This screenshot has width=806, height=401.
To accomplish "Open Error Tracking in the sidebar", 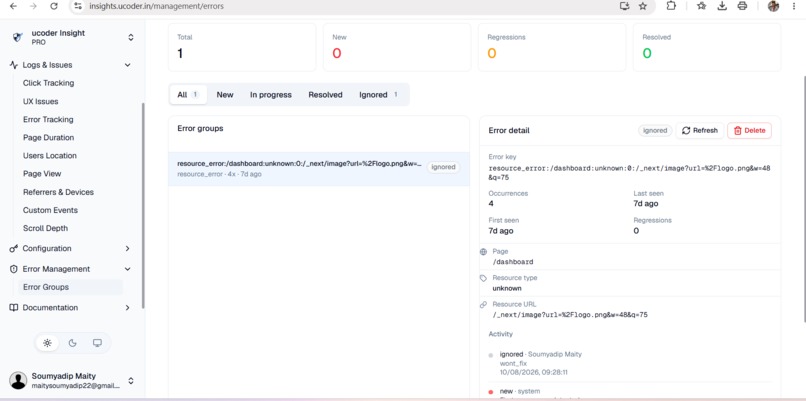I will pos(48,119).
